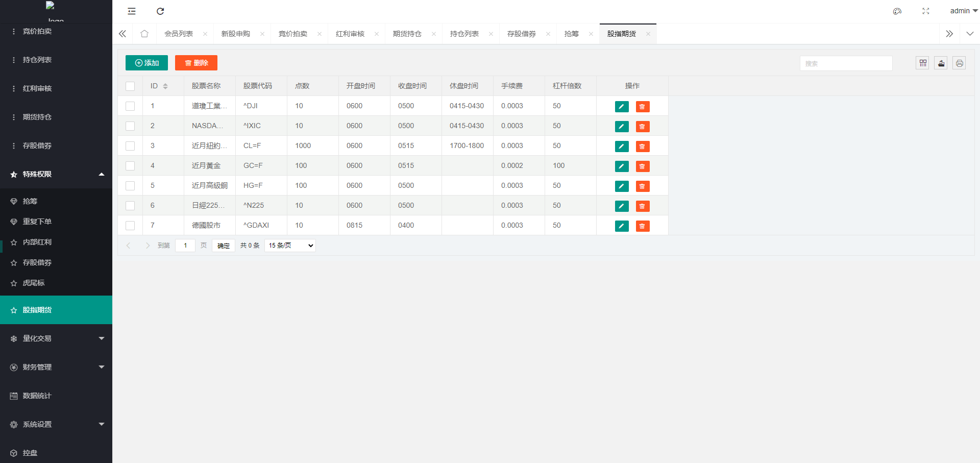
Task: Go to the home tab icon
Action: (144, 34)
